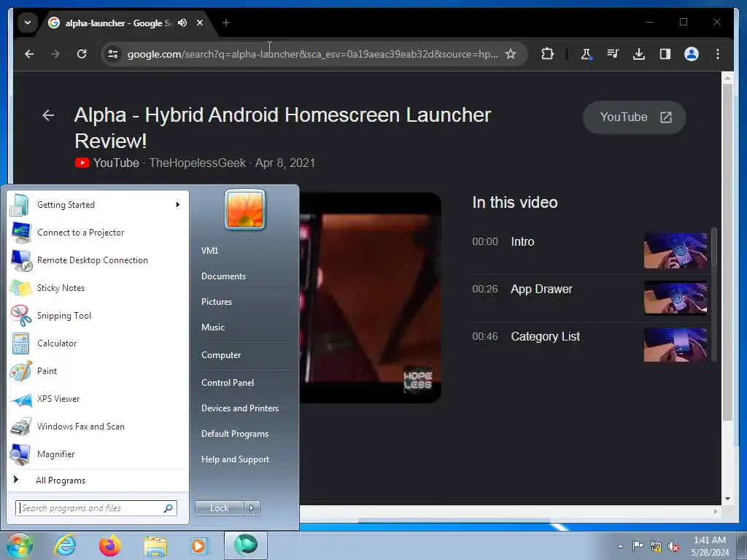Open Getting Started from Start menu
Viewport: 747px width, 560px height.
tap(98, 205)
